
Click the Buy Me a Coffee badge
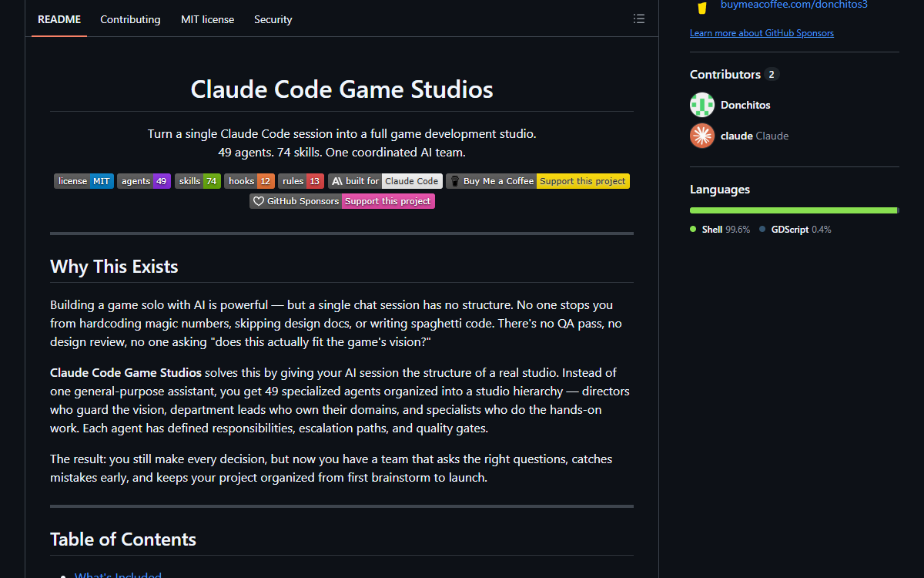click(537, 181)
